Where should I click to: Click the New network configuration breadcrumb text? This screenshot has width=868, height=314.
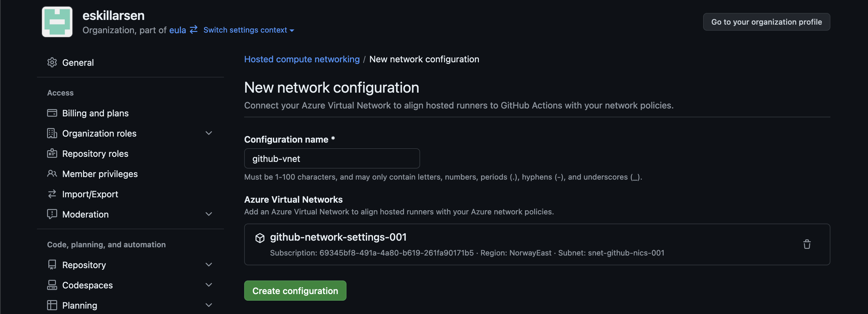pyautogui.click(x=424, y=59)
